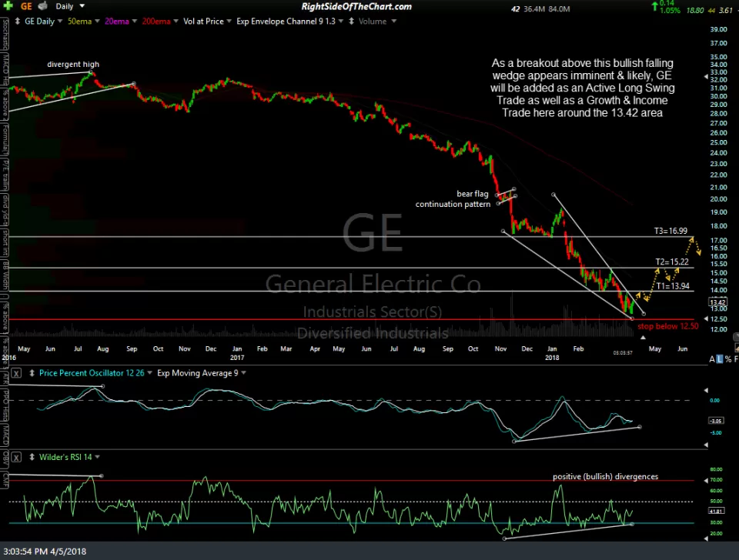
Task: Select the BB Width side tab
Action: [x=5, y=275]
